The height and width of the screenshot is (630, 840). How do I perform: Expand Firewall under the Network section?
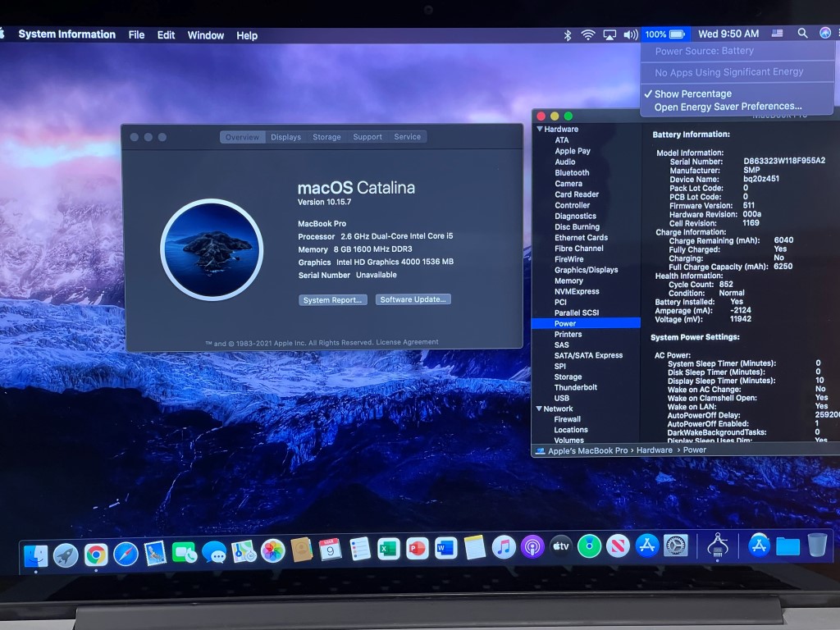(569, 419)
